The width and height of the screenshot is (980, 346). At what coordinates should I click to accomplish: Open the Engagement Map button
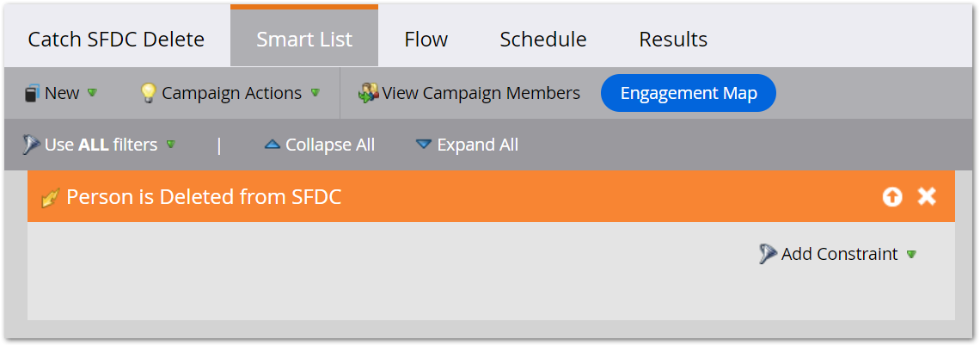[x=689, y=93]
